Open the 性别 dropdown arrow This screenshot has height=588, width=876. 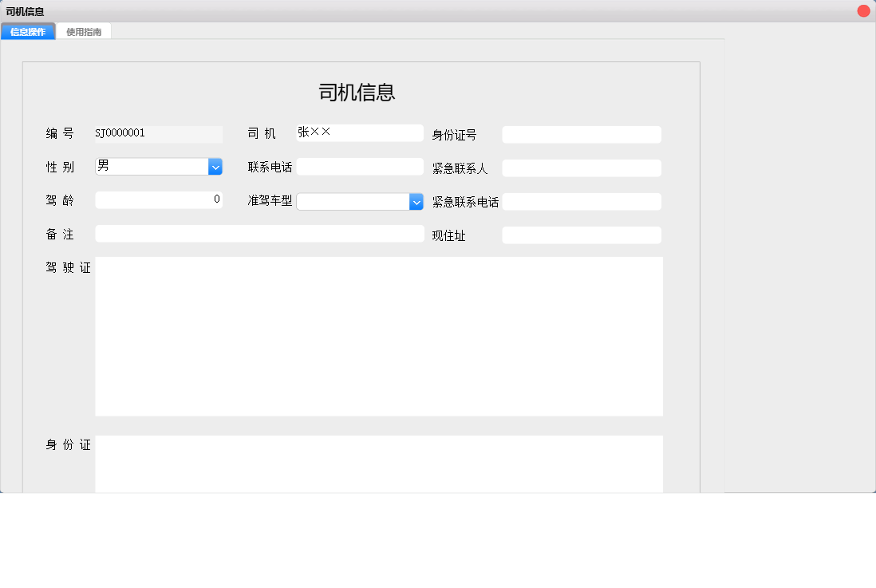215,167
